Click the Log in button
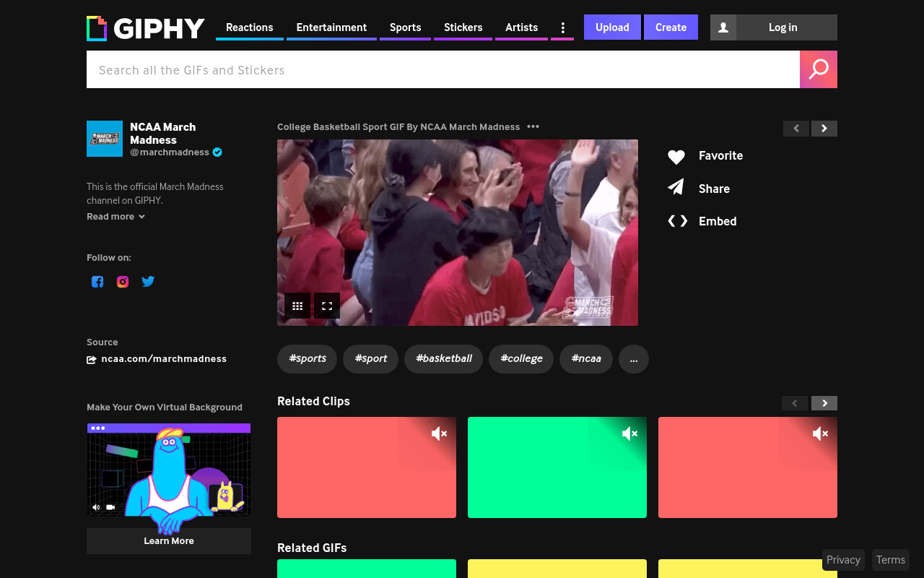 [783, 27]
